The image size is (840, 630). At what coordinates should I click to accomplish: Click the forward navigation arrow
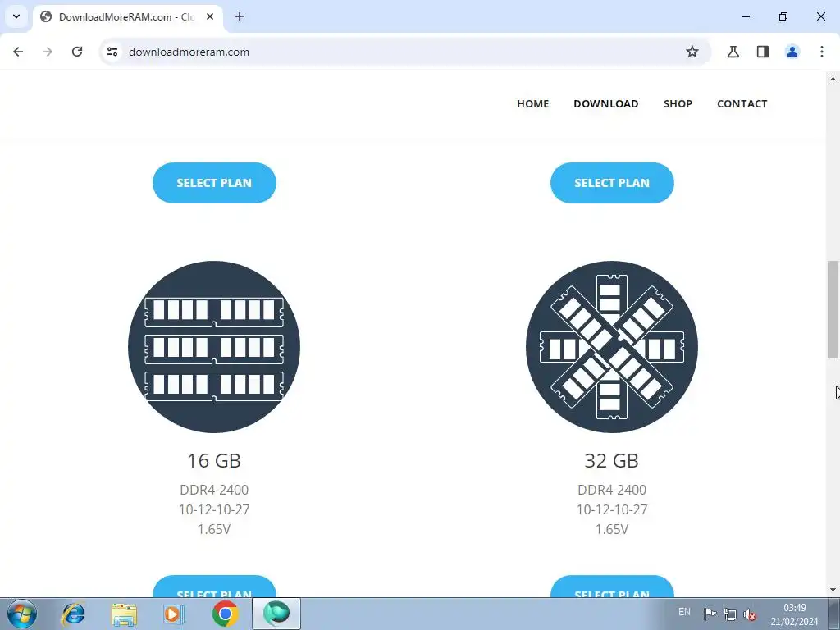[x=48, y=52]
